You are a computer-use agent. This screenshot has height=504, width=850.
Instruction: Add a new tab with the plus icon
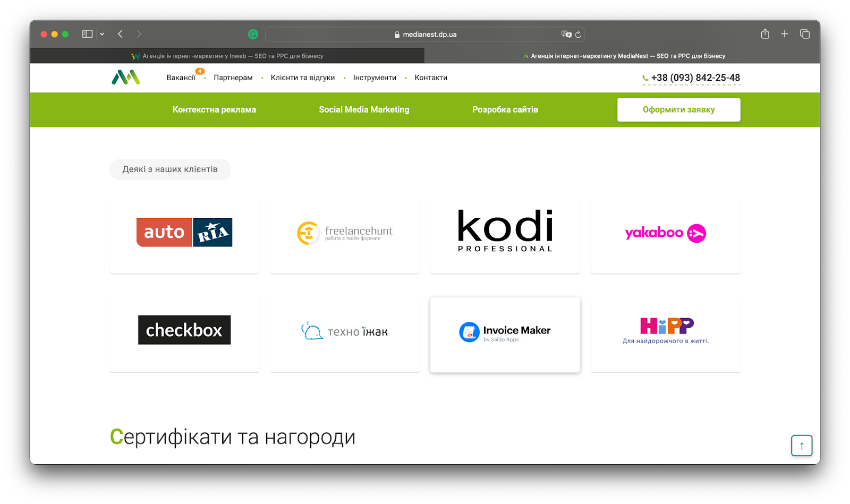(785, 34)
